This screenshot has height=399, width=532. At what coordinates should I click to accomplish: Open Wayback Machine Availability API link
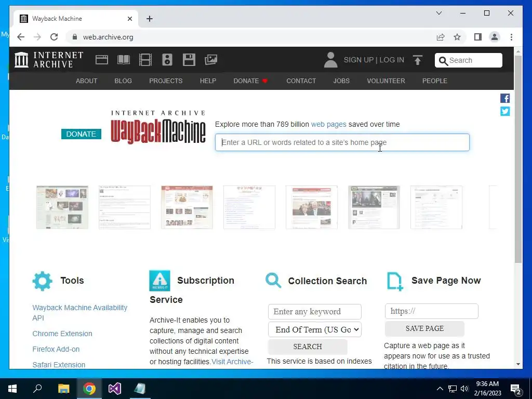pyautogui.click(x=79, y=312)
